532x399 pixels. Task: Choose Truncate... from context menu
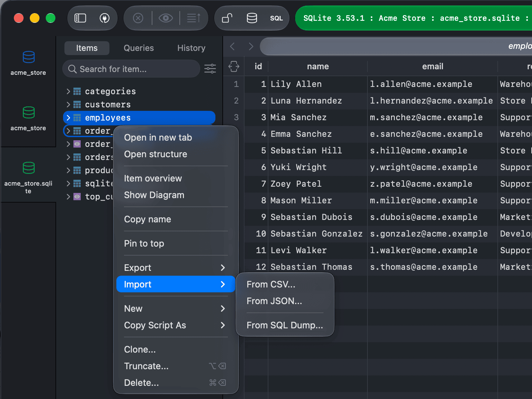pyautogui.click(x=176, y=366)
